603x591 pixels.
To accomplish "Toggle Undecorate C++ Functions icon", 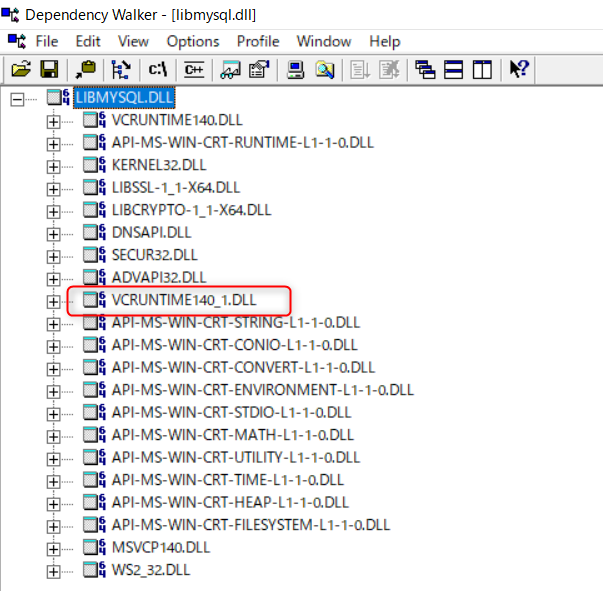I will tap(194, 70).
